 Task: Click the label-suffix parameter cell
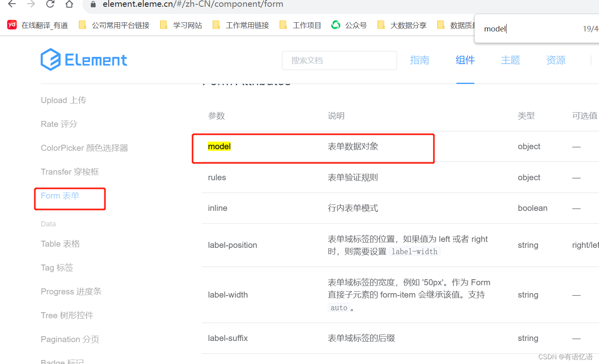(228, 338)
